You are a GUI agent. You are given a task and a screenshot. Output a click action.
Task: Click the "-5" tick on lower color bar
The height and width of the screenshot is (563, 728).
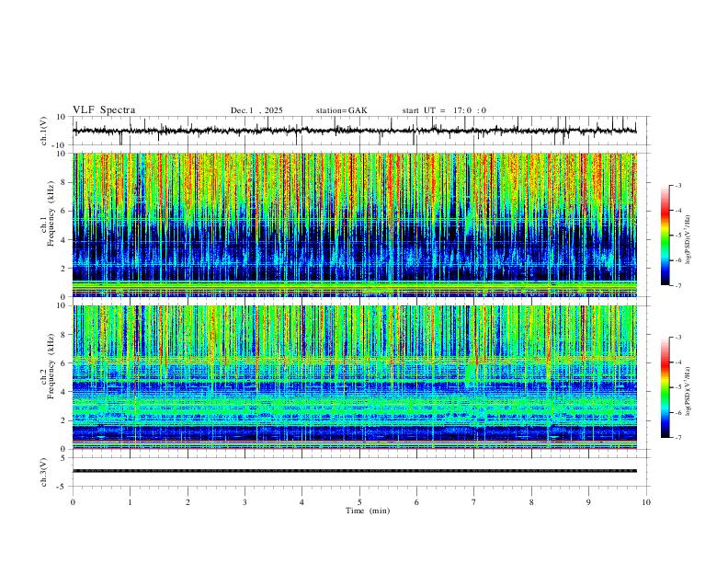[x=677, y=387]
